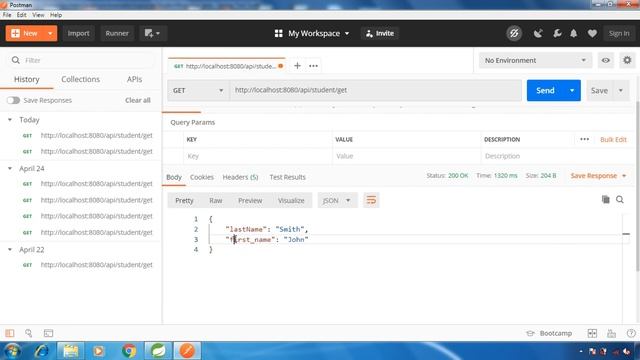This screenshot has width=640, height=360.
Task: Open the HTTP method GET dropdown
Action: 198,90
